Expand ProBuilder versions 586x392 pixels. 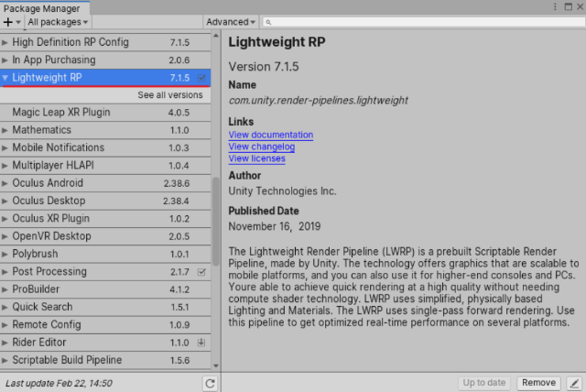[5, 289]
